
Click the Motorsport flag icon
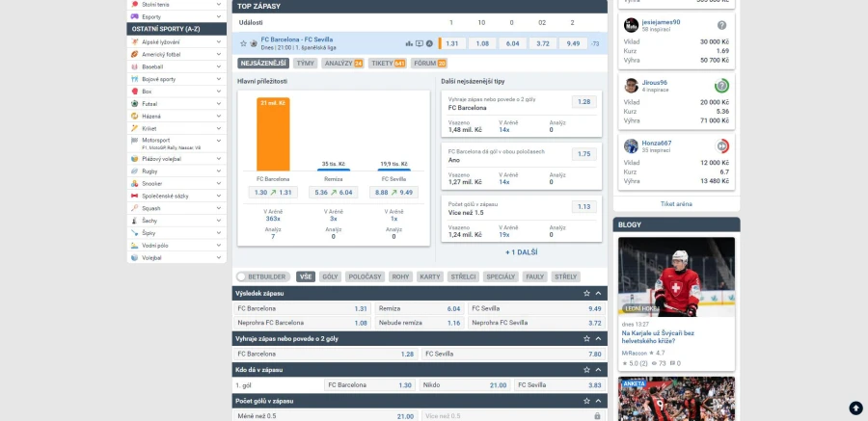[x=134, y=141]
